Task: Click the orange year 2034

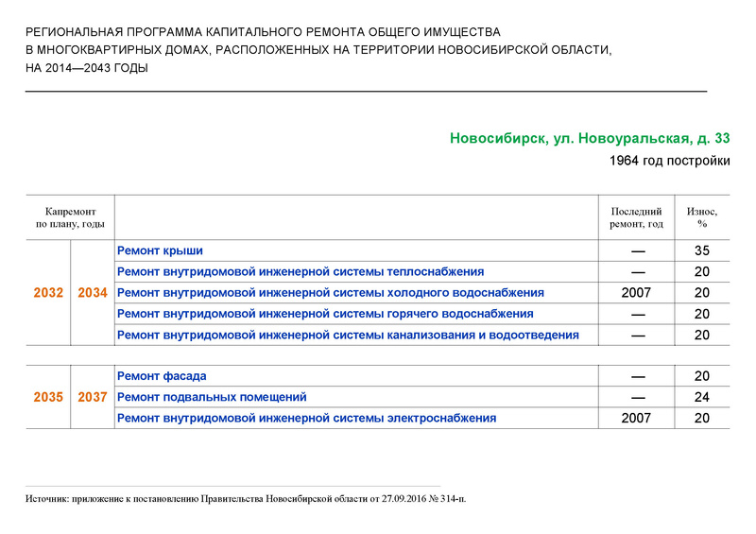Action: pos(93,293)
